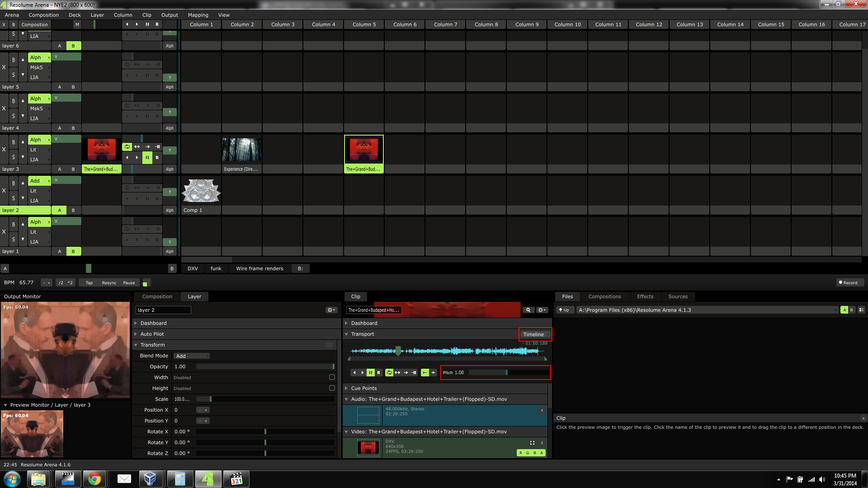Screen dimensions: 868x488
Task: Click the file browser Up icon
Action: [564, 310]
